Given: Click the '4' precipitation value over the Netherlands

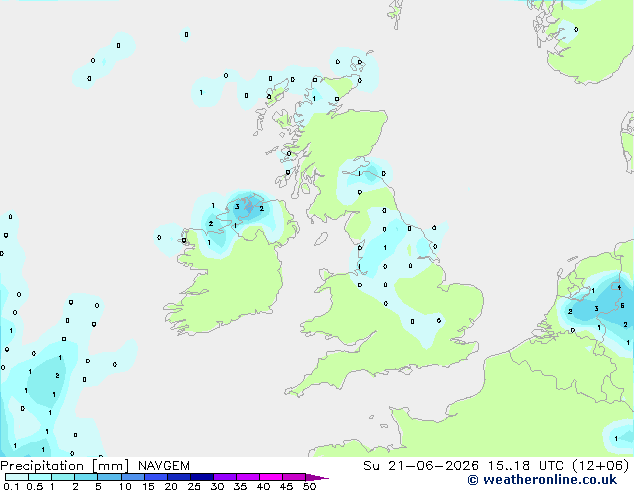Looking at the screenshot, I should tap(619, 287).
